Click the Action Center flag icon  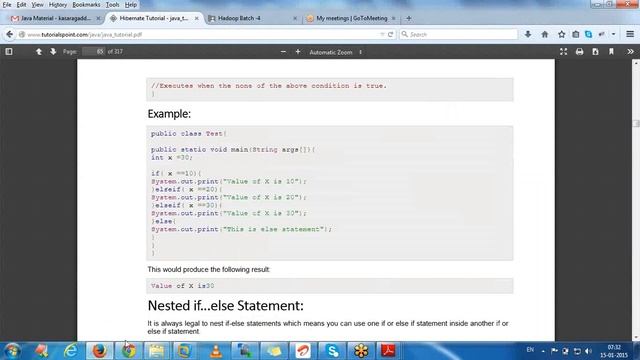tap(554, 351)
